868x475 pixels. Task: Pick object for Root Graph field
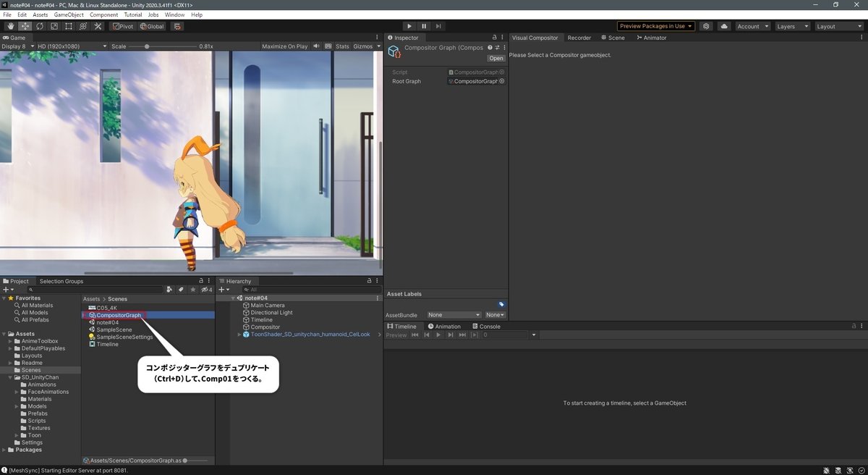pos(502,81)
